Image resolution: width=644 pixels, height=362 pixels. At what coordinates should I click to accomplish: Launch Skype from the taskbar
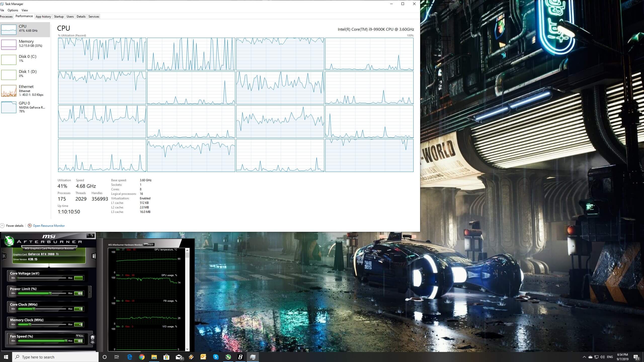[216, 357]
